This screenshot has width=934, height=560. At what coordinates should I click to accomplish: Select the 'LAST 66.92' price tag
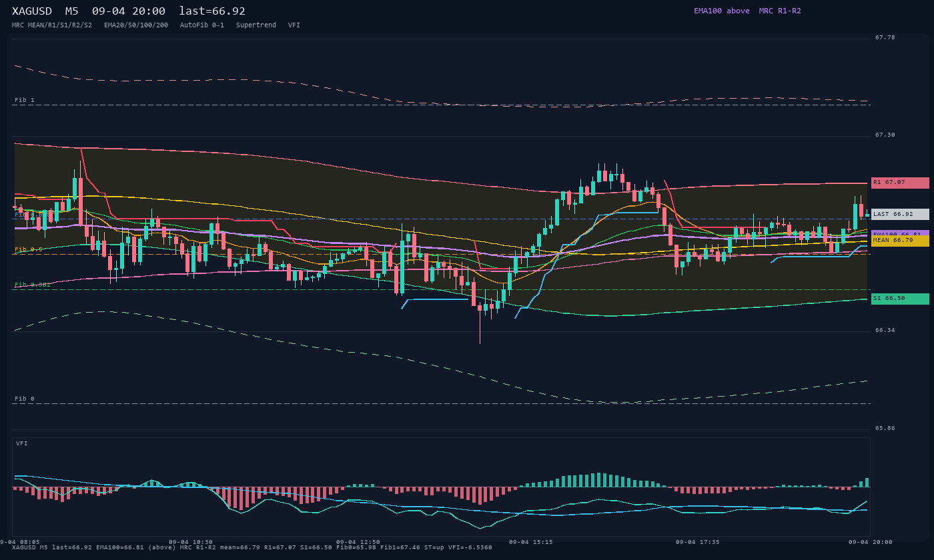tap(900, 215)
